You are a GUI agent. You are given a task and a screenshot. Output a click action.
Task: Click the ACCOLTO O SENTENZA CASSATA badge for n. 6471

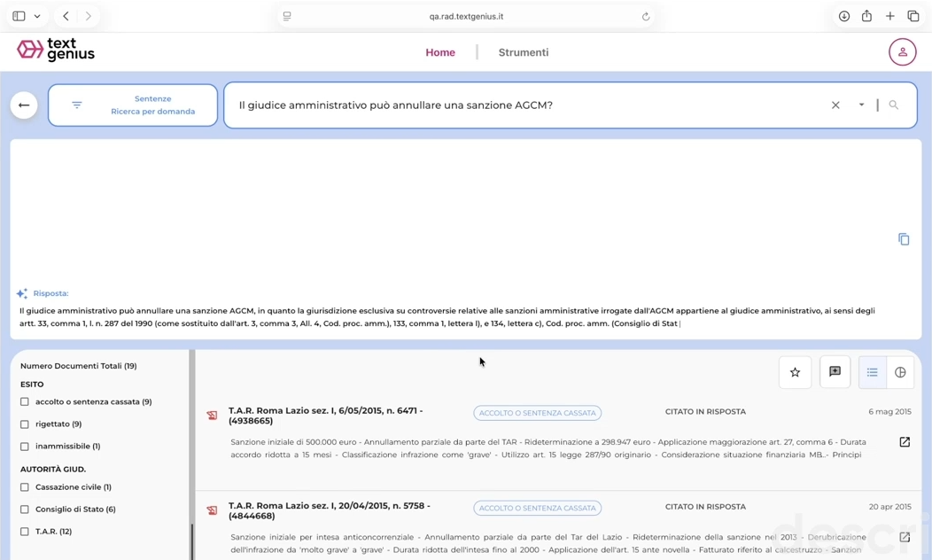point(538,413)
